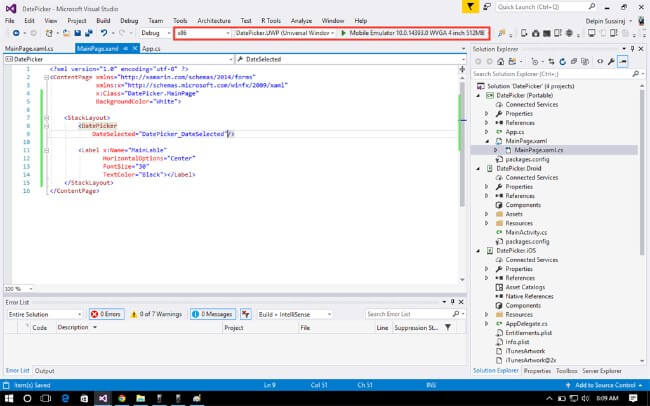Screen dimensions: 650x406
Task: Toggle the 0 Errors filter button
Action: pos(106,314)
